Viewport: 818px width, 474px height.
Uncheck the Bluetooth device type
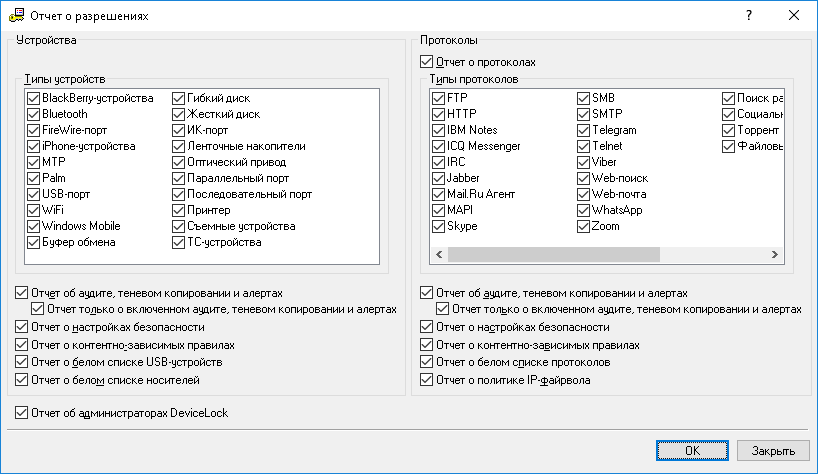(35, 114)
